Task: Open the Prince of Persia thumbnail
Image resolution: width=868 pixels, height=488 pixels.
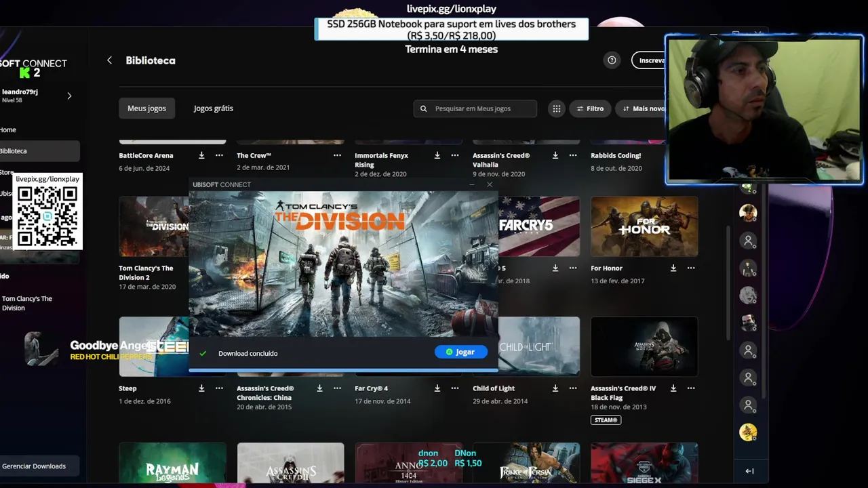Action: coord(526,464)
